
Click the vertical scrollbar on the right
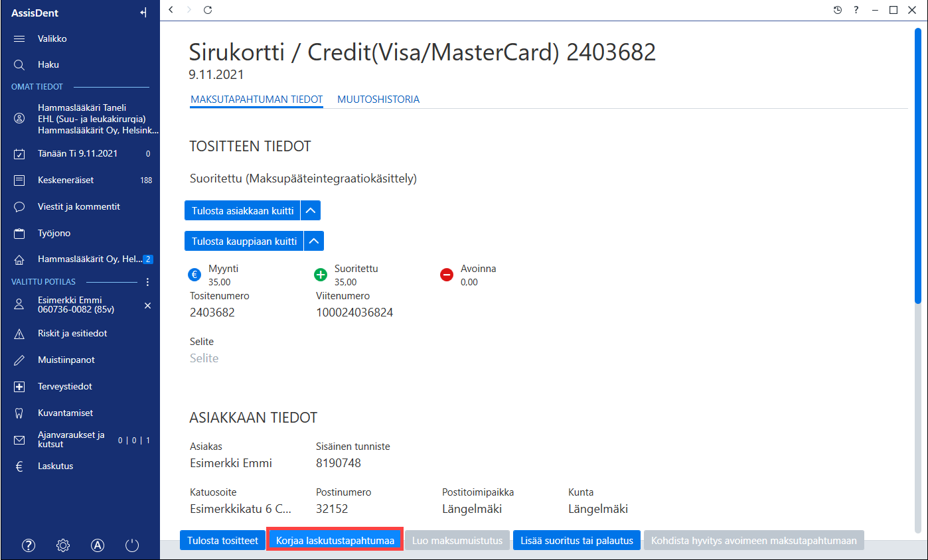[x=917, y=166]
